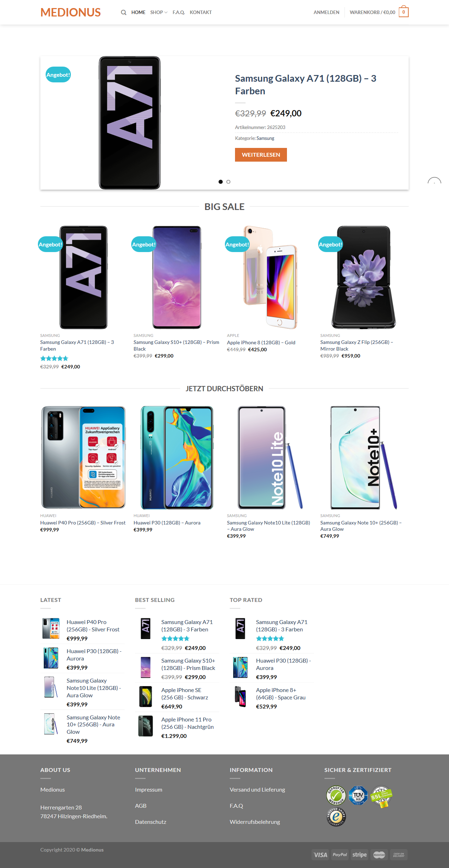Open the ANMELDEN login link
449x868 pixels.
click(x=326, y=12)
